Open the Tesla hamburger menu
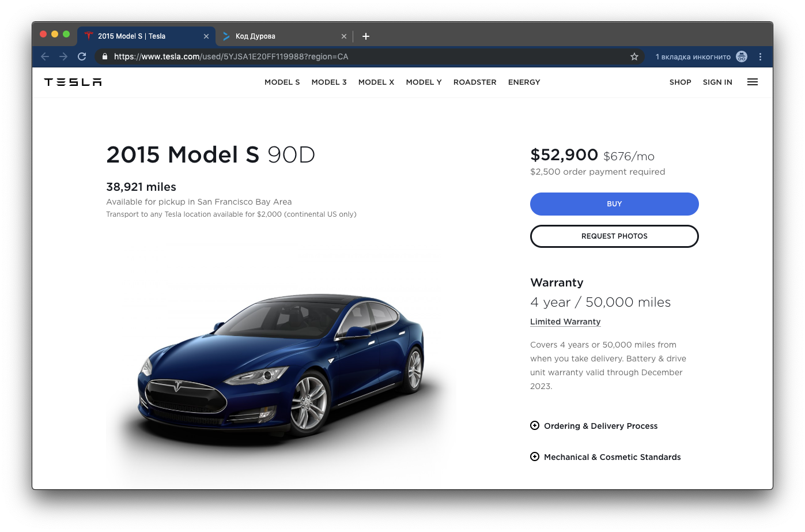 point(753,82)
